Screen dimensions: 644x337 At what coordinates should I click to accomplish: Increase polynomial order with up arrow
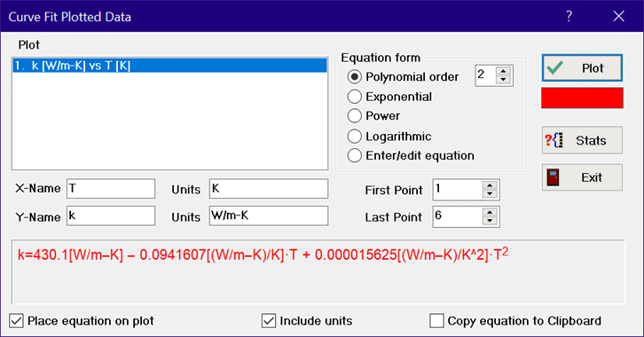pyautogui.click(x=503, y=71)
